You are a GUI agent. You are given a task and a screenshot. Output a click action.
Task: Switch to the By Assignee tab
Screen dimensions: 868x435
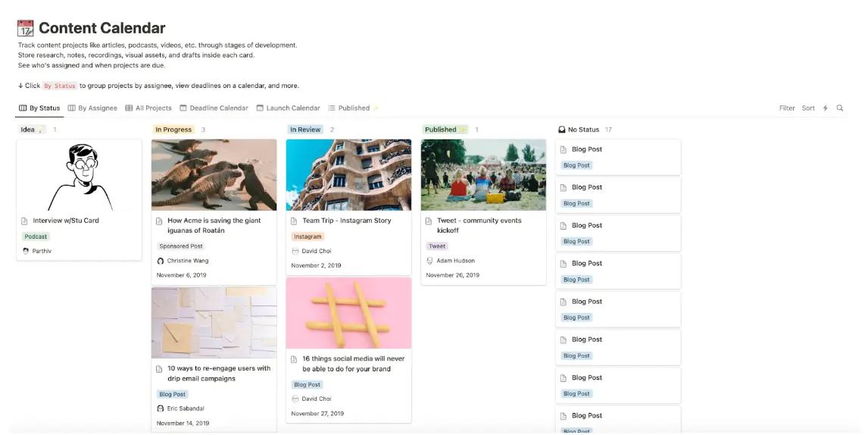click(x=92, y=108)
